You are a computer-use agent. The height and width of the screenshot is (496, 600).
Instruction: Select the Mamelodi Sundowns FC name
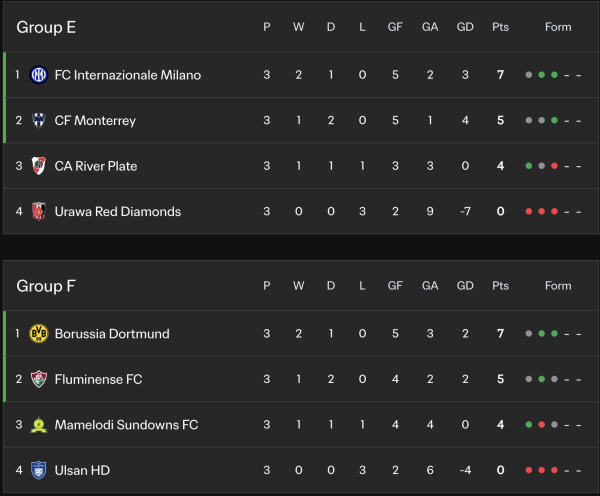pos(126,425)
